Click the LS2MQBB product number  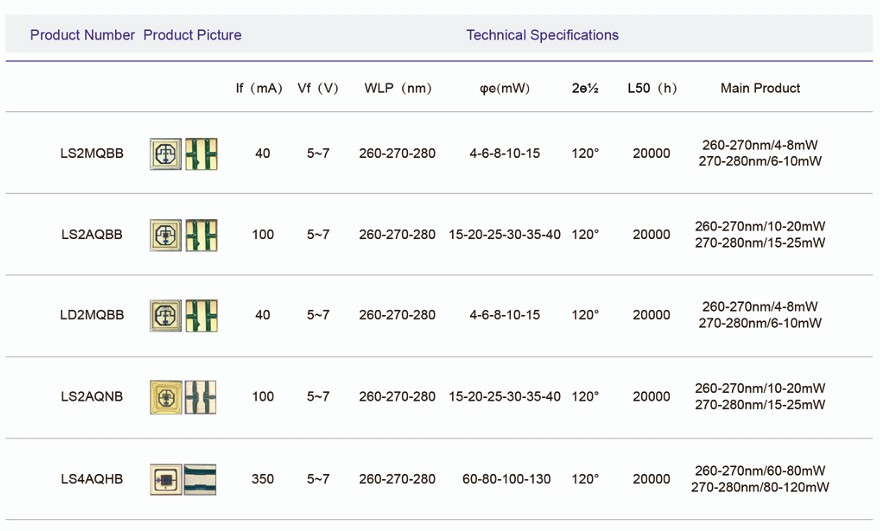(x=92, y=154)
